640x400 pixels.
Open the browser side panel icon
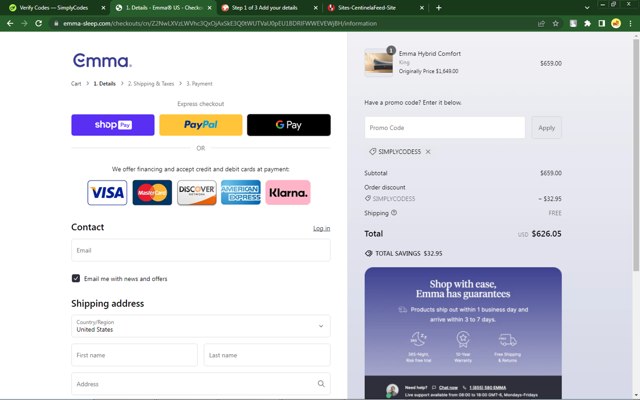(602, 24)
